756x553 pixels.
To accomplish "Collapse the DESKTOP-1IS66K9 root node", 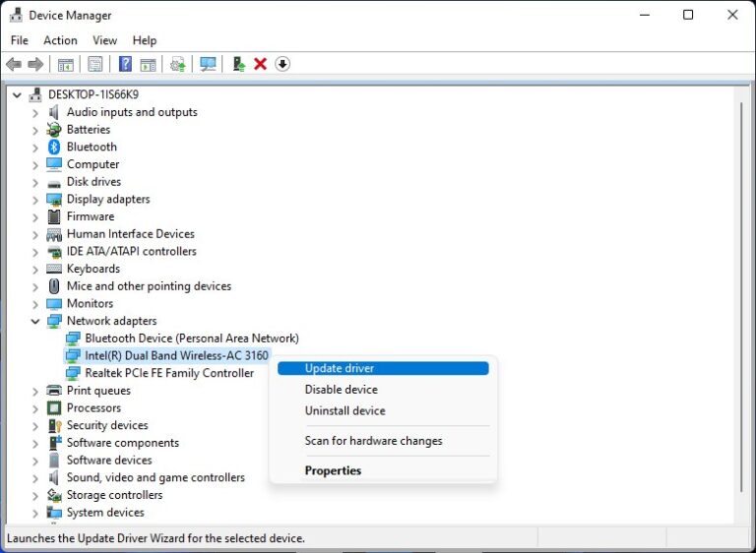I will pyautogui.click(x=17, y=95).
